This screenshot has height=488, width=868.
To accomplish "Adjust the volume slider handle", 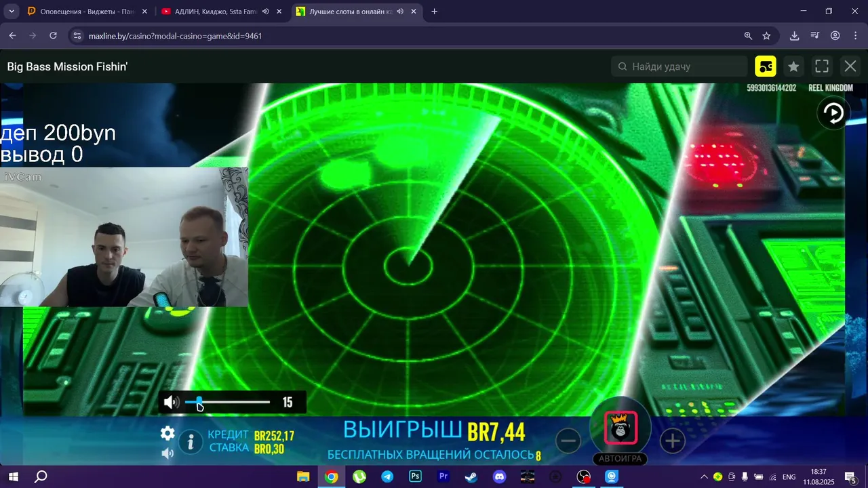I will point(199,402).
